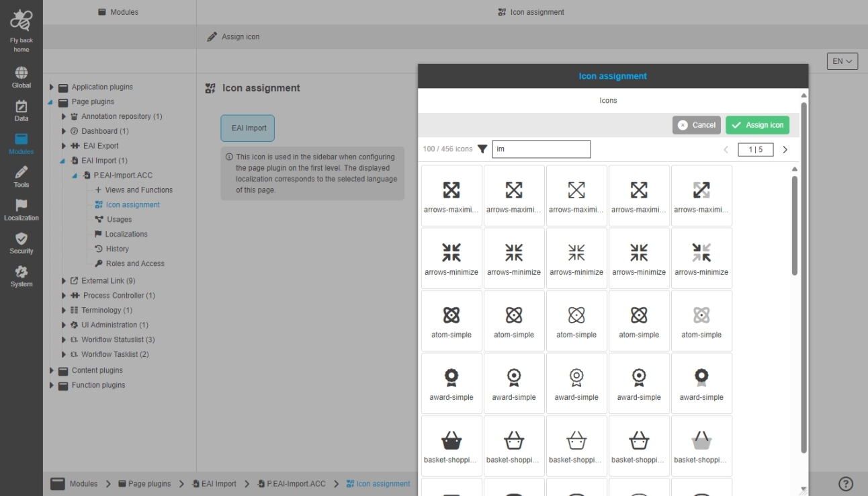
Task: Open Localizations in the tree
Action: click(x=121, y=235)
